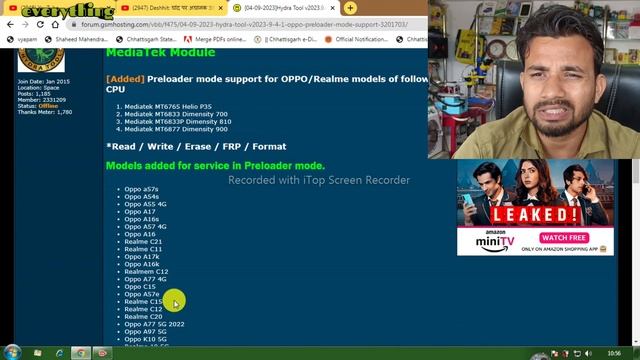Viewport: 640px width, 360px height.
Task: Click Oppo C15 list item
Action: click(140, 287)
